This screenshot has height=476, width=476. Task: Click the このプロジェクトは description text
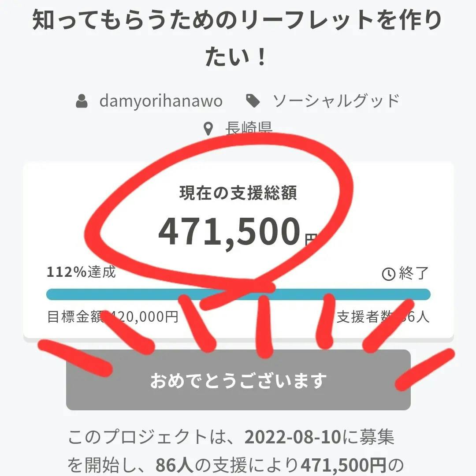click(145, 438)
